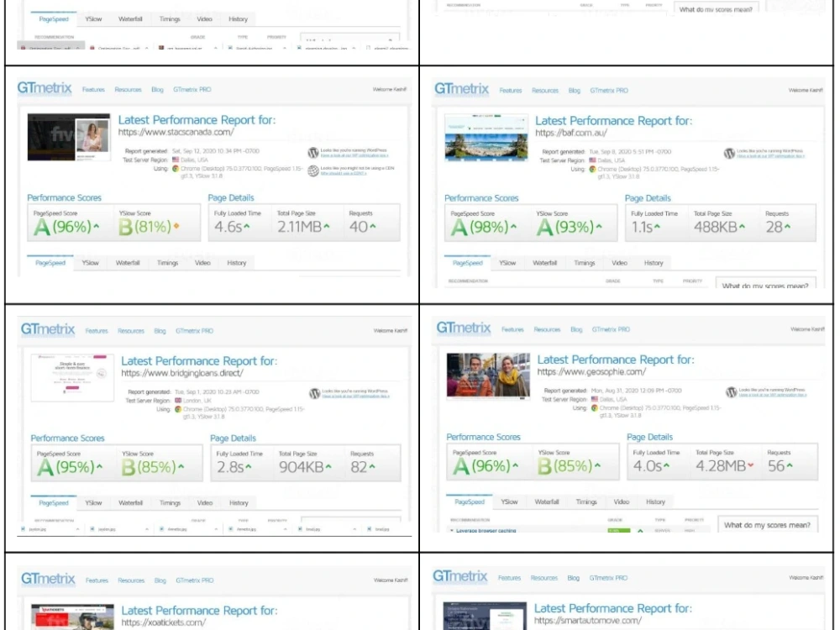This screenshot has height=630, width=840.
Task: Click What do my scores mean in geosophie report
Action: pos(767,524)
